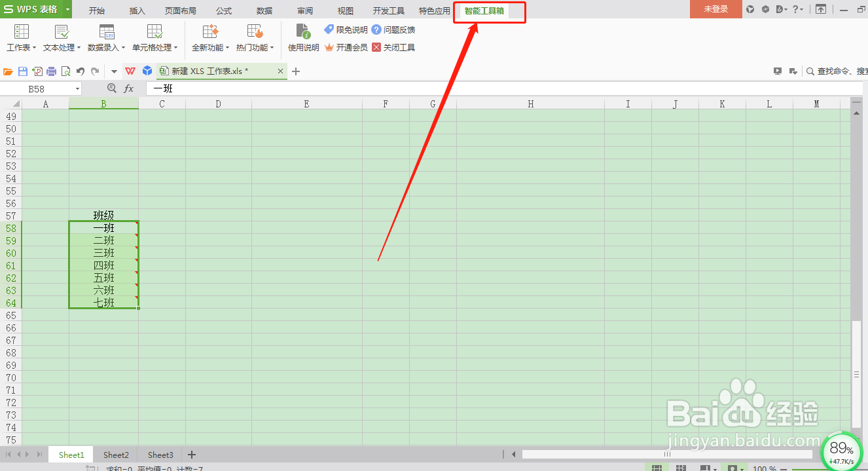The height and width of the screenshot is (471, 868).
Task: Click the presentation screen icon near search
Action: (x=777, y=71)
